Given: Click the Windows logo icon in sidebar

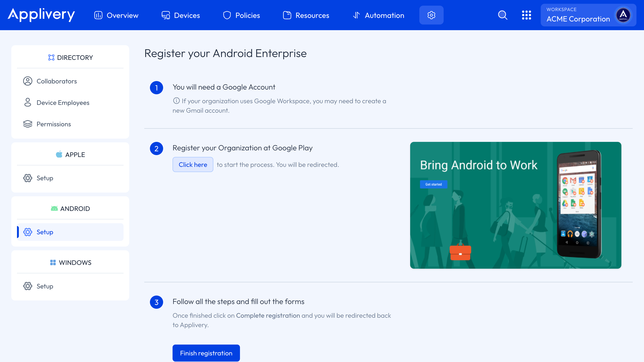Looking at the screenshot, I should coord(53,263).
